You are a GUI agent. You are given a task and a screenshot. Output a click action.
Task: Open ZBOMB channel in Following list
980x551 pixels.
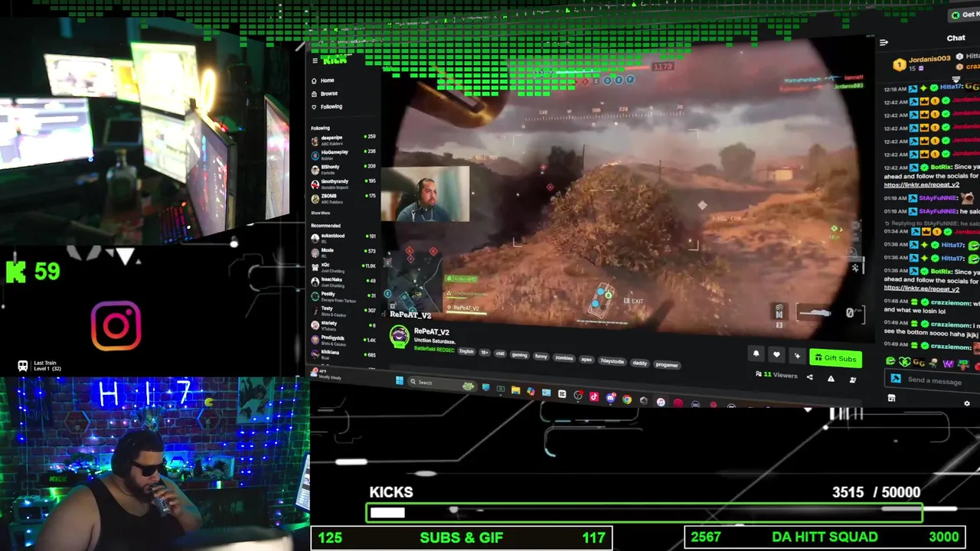coord(343,197)
